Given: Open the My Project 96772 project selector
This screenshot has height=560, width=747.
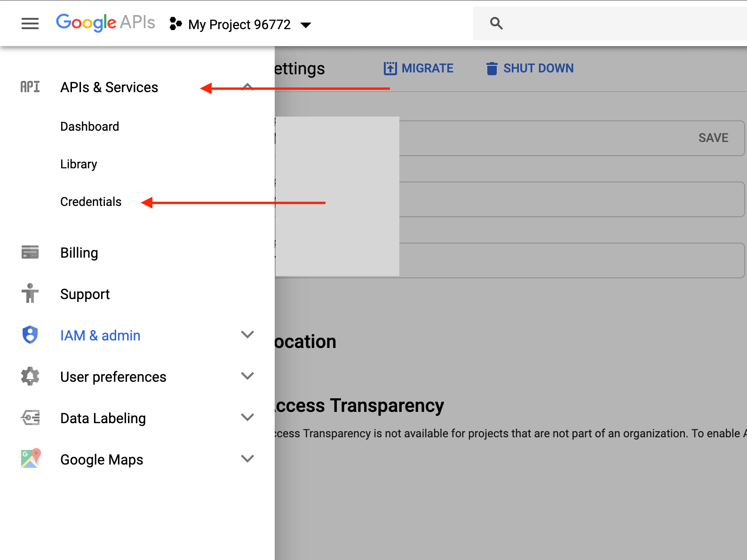Looking at the screenshot, I should tap(240, 24).
